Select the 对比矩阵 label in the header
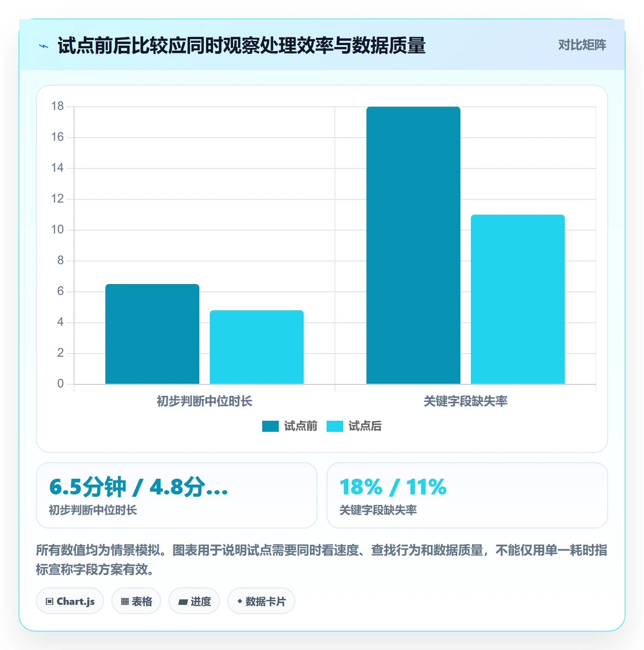Viewport: 644px width, 650px height. pyautogui.click(x=582, y=45)
